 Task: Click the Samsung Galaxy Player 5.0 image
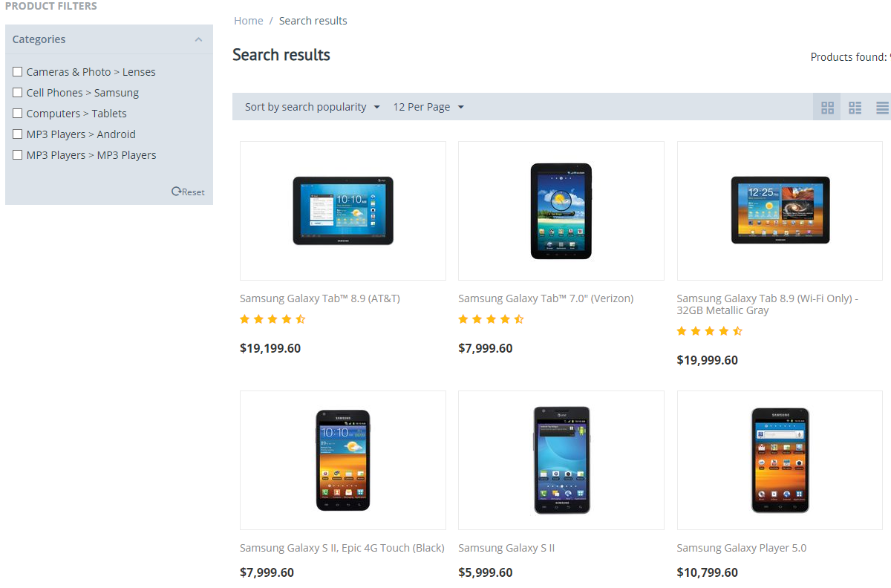[x=780, y=460]
